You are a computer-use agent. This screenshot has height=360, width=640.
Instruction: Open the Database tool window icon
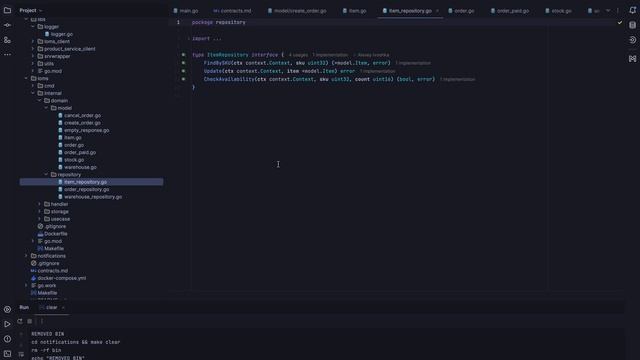click(632, 25)
